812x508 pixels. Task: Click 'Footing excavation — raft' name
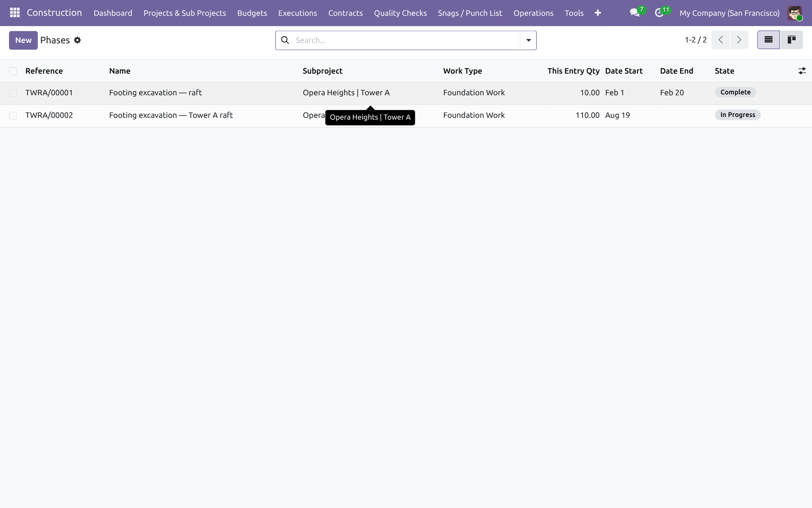click(156, 93)
